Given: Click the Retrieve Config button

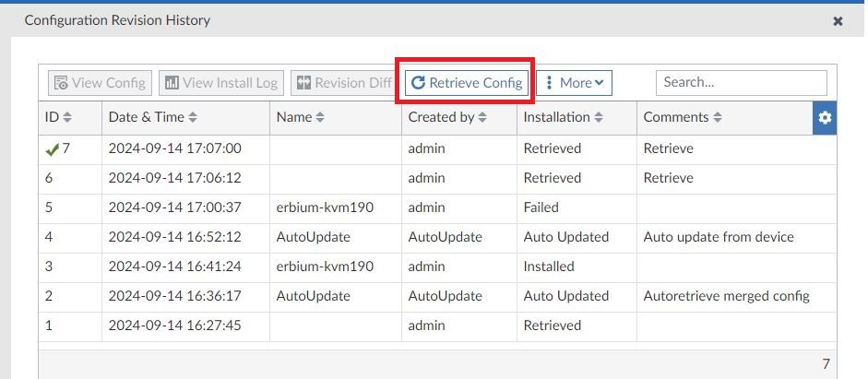Looking at the screenshot, I should [467, 83].
